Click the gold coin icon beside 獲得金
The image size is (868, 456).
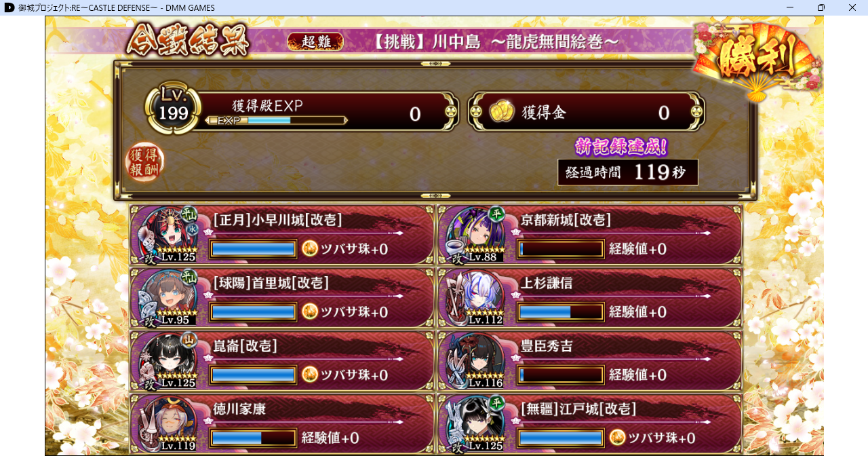click(502, 112)
